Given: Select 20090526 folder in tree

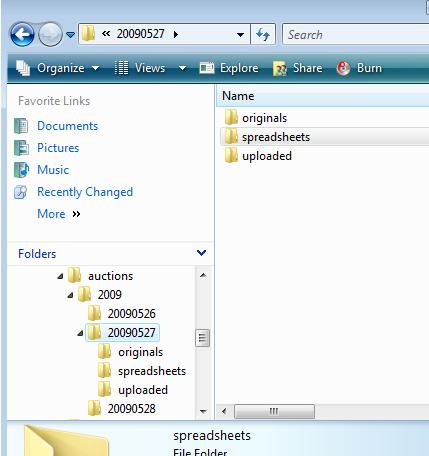Looking at the screenshot, I should [x=131, y=314].
